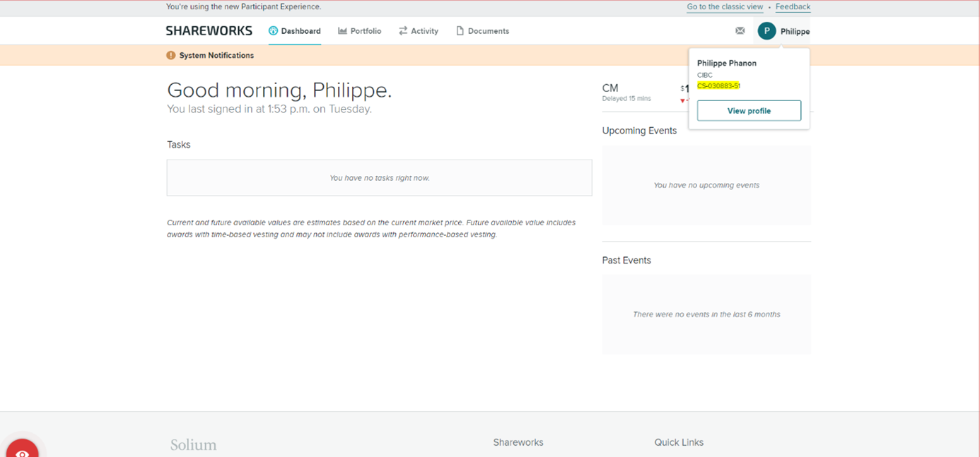Click the View profile button
This screenshot has width=980, height=457.
(749, 111)
